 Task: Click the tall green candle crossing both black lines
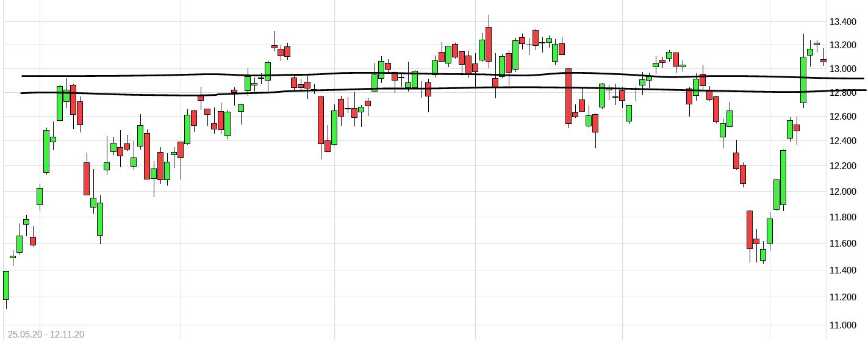pyautogui.click(x=803, y=79)
